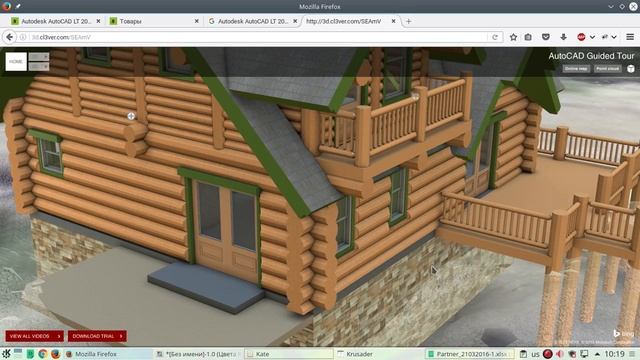Screen dimensions: 640x360
Task: Open the downloads arrow icon
Action: [x=564, y=37]
